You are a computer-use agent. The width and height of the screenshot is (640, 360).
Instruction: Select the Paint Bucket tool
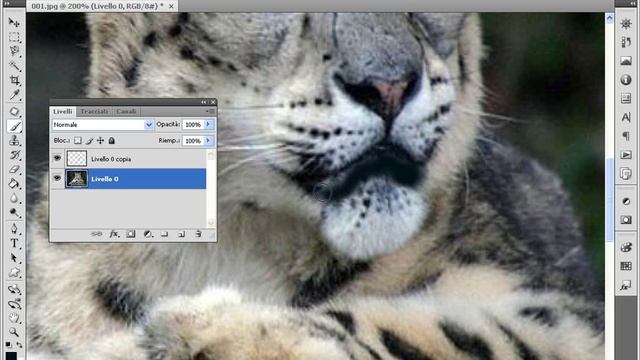coord(14,184)
